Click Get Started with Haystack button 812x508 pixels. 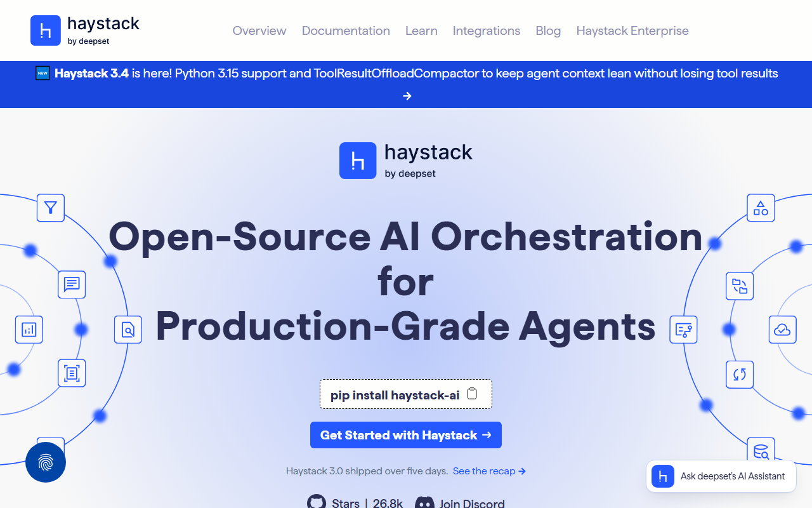click(x=406, y=435)
